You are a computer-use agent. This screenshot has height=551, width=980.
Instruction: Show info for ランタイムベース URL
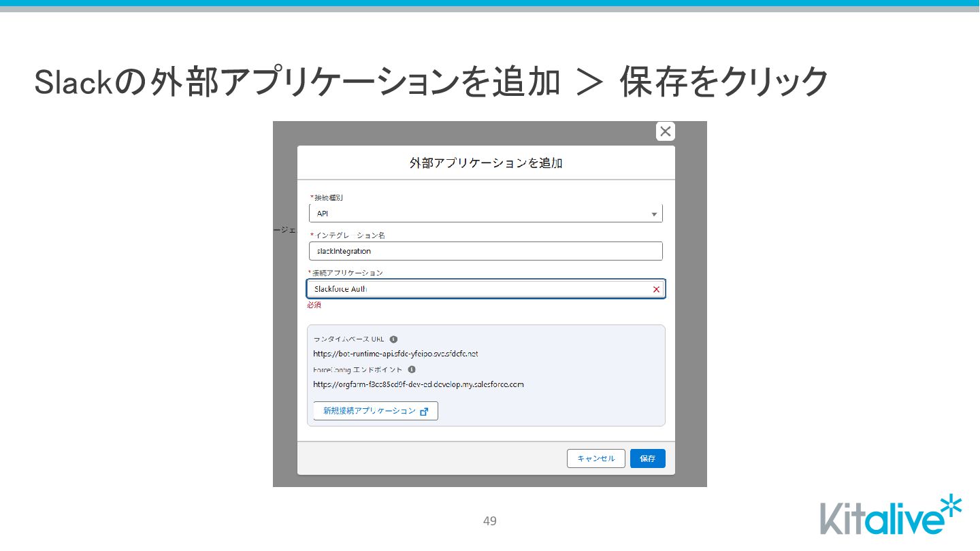393,339
